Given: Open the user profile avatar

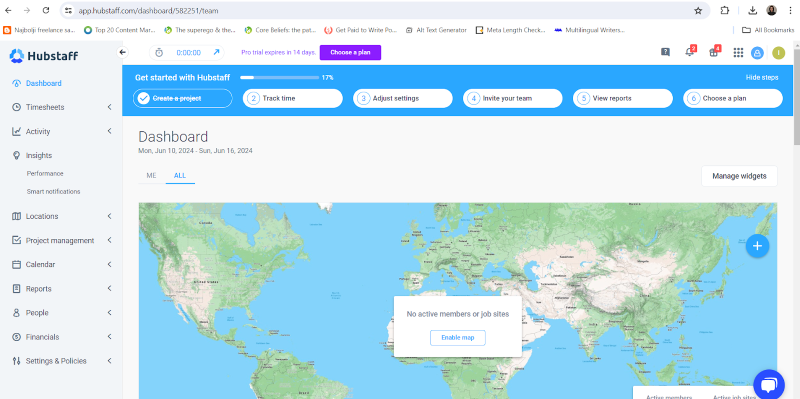Looking at the screenshot, I should click(x=778, y=53).
